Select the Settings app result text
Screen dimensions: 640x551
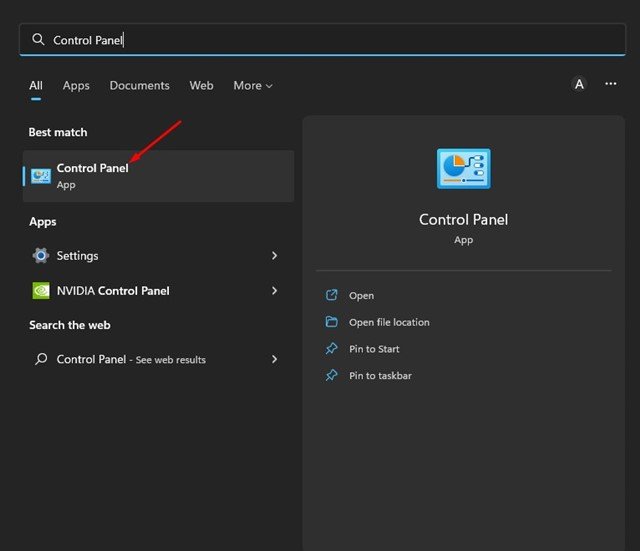tap(78, 256)
